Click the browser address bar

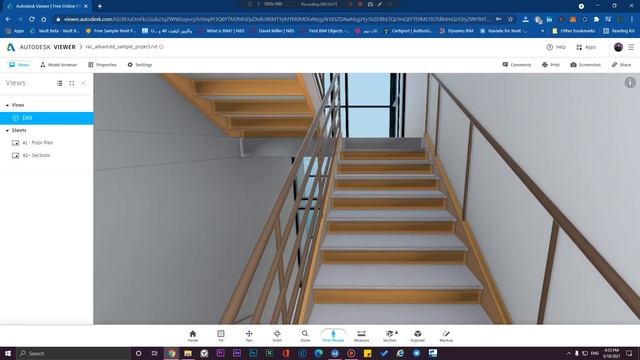click(x=278, y=19)
